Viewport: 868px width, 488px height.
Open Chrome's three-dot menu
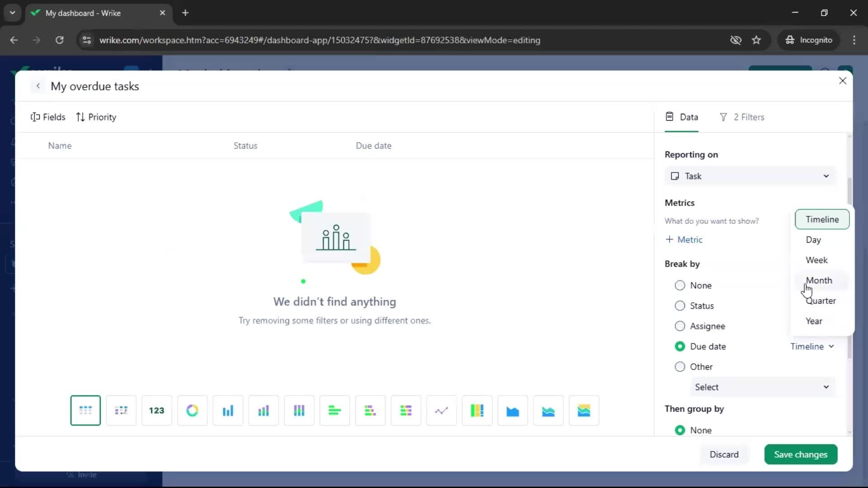(854, 40)
